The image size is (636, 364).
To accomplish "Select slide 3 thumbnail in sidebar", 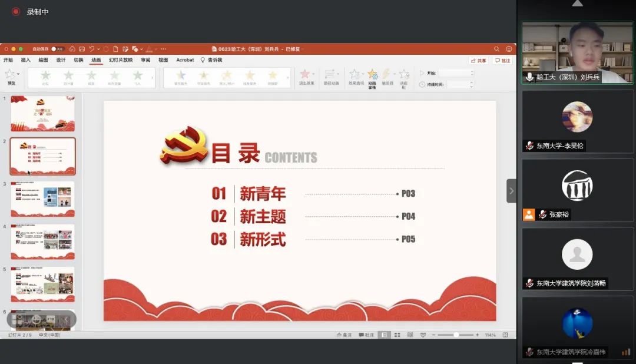I will pos(42,199).
